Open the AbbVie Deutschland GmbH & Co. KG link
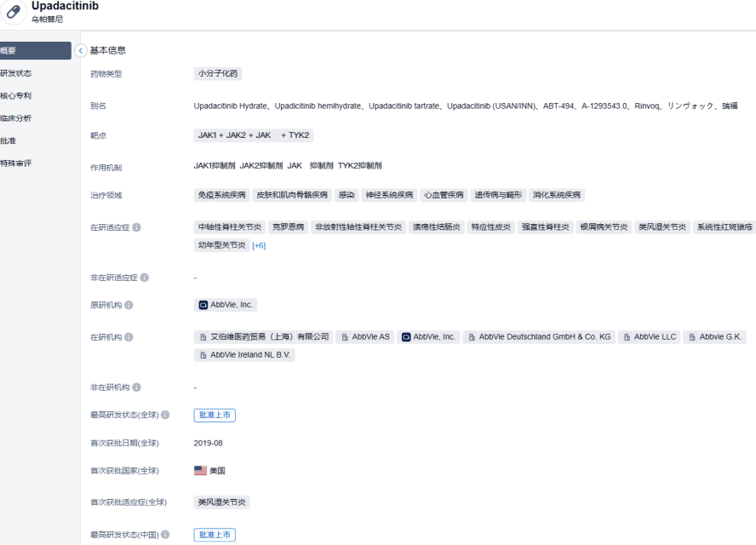756x545 pixels. point(539,337)
